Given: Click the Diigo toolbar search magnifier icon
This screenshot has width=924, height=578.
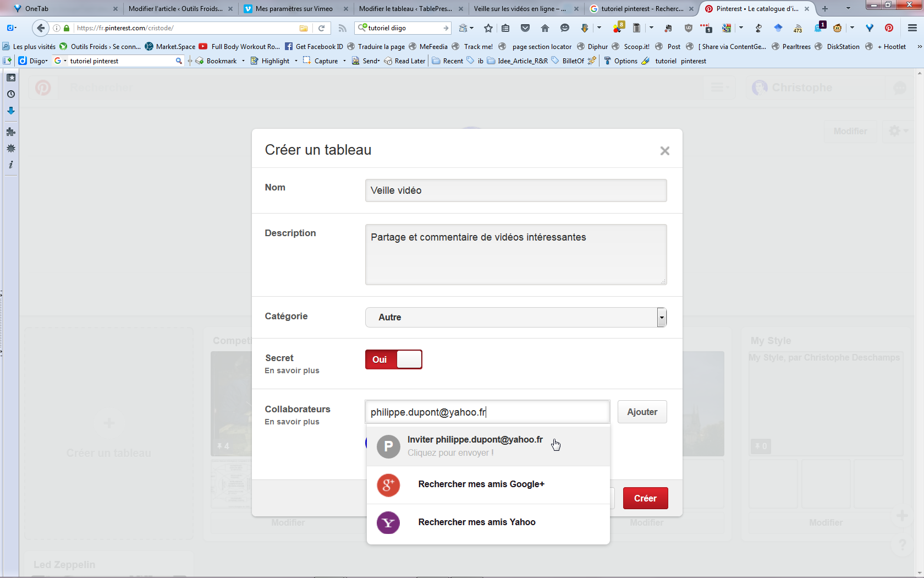Looking at the screenshot, I should point(179,61).
